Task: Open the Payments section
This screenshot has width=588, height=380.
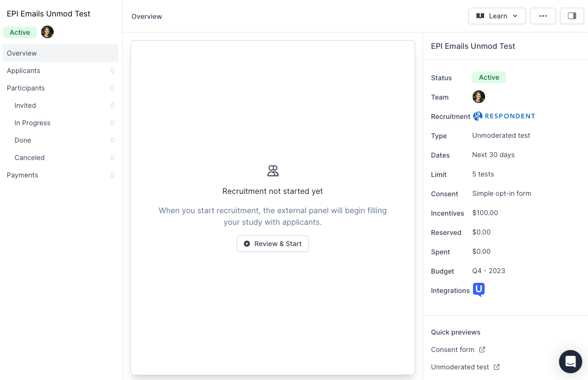Action: [x=23, y=175]
